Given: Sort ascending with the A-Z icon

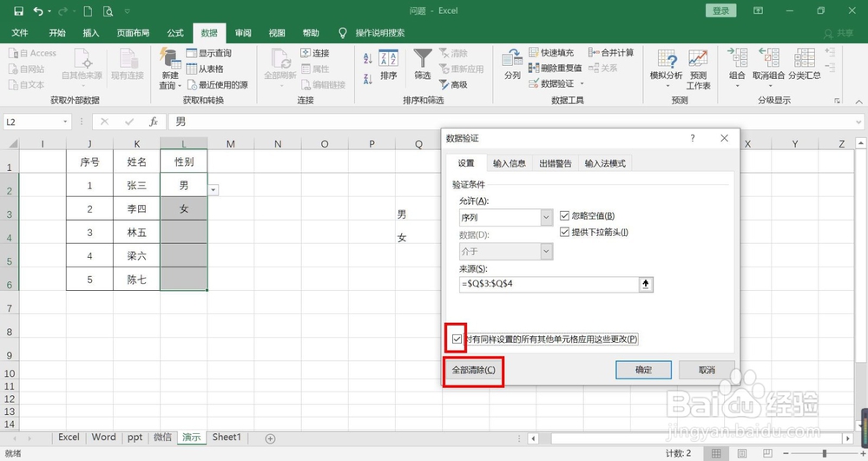Looking at the screenshot, I should [x=367, y=57].
